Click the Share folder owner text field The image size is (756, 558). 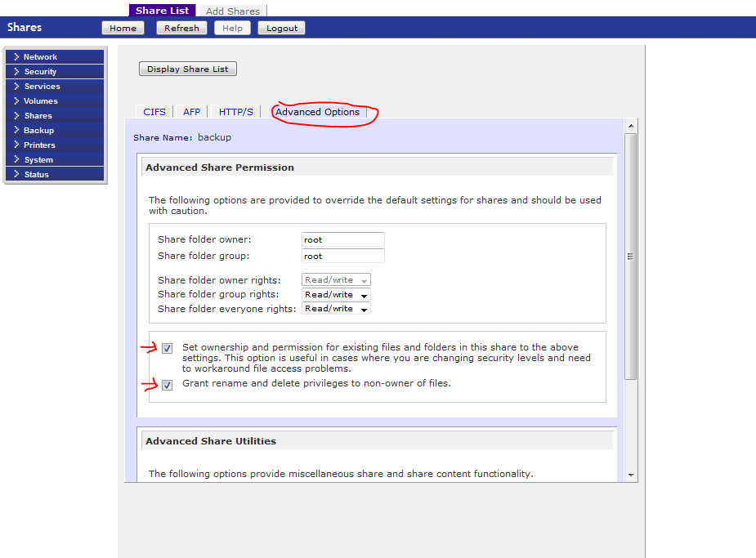click(342, 239)
